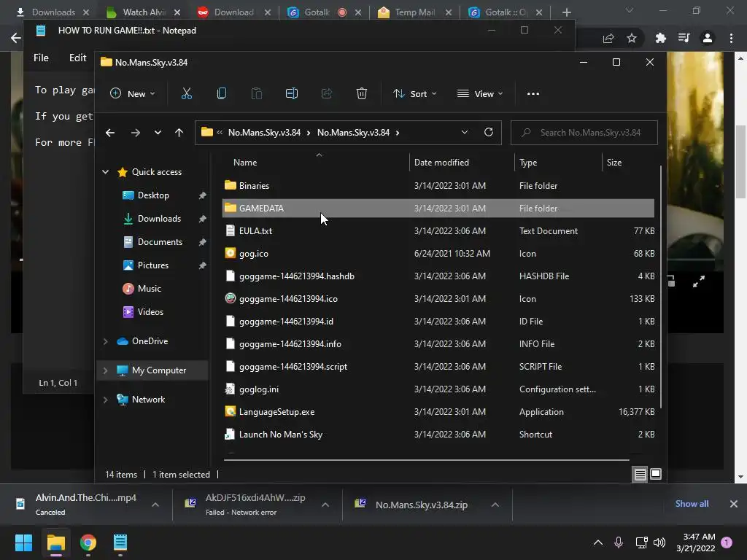Click the Delete trash icon in Explorer toolbar
Screen dimensions: 747x560
pos(362,94)
